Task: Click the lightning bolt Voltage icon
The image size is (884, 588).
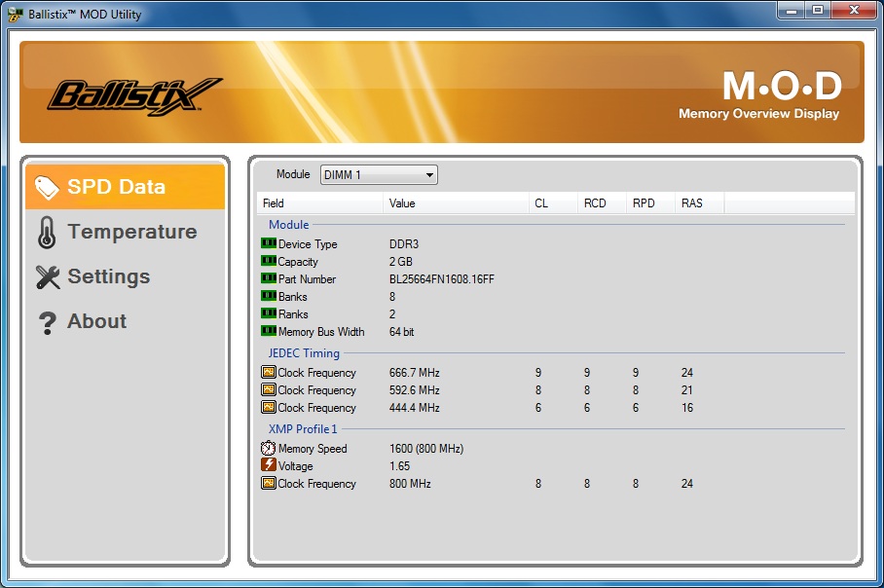Action: [269, 465]
